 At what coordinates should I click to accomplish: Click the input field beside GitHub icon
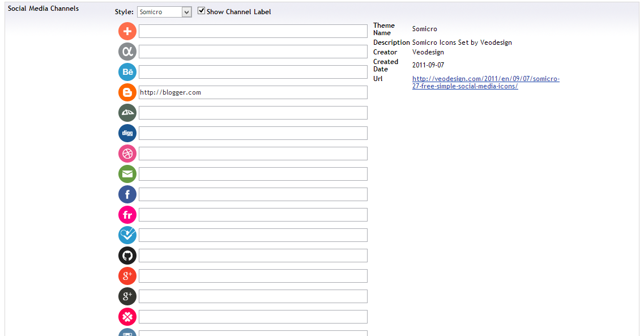click(253, 256)
